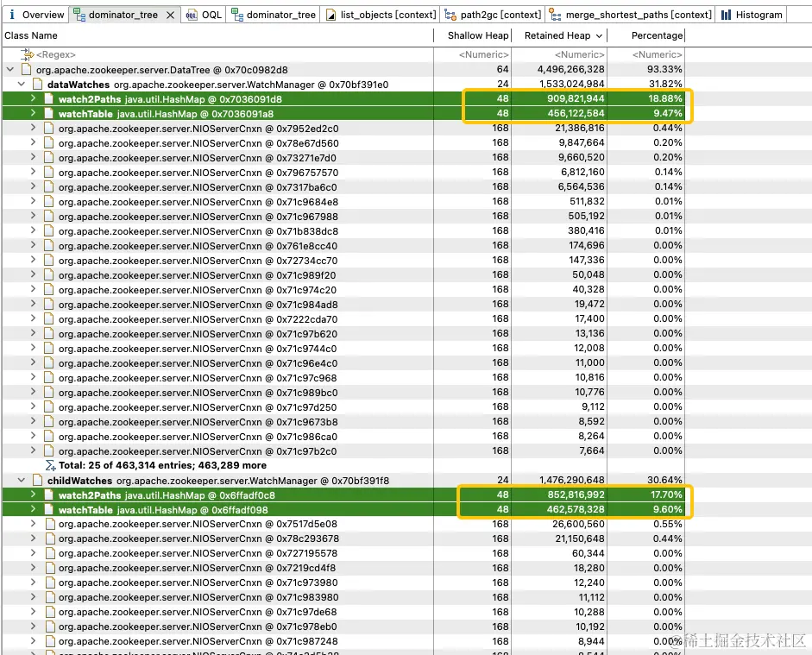
Task: Click file icon of NIOServerCnxn @ 0x761e8cc40
Action: [x=48, y=246]
